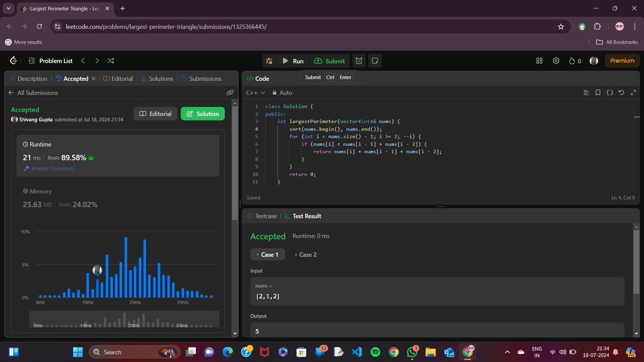Switch to the Editorial tab
This screenshot has width=644, height=362.
(118, 78)
